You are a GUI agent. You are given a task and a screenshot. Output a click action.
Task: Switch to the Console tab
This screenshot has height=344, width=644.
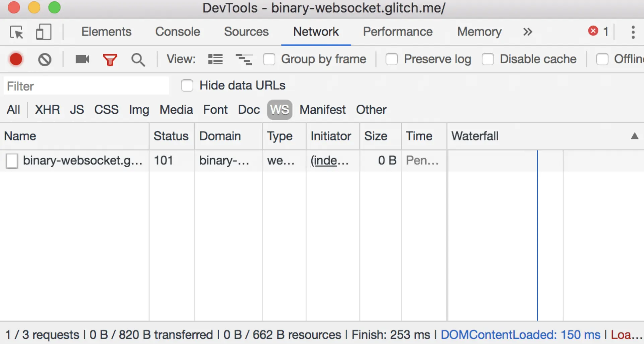[178, 32]
